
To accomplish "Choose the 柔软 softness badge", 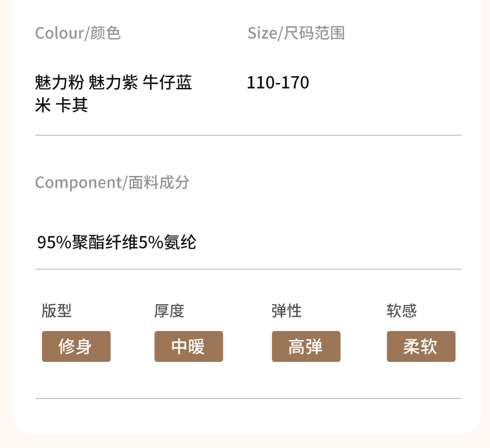I will (x=421, y=346).
